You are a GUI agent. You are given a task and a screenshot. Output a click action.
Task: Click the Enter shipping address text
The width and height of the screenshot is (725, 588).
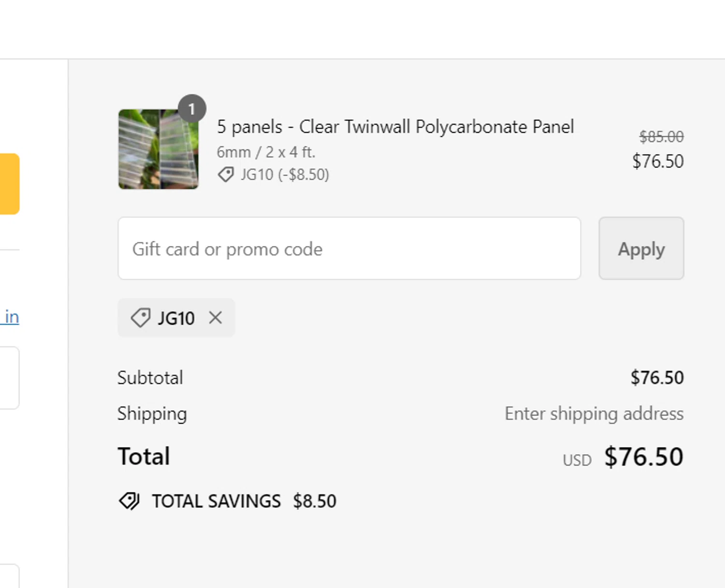[594, 414]
